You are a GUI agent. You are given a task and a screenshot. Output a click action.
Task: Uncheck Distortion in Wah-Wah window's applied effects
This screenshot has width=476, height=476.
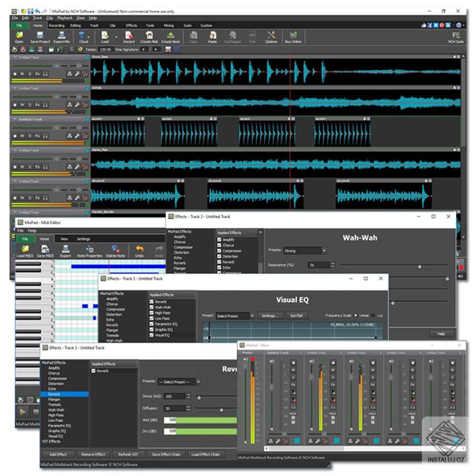pyautogui.click(x=219, y=256)
